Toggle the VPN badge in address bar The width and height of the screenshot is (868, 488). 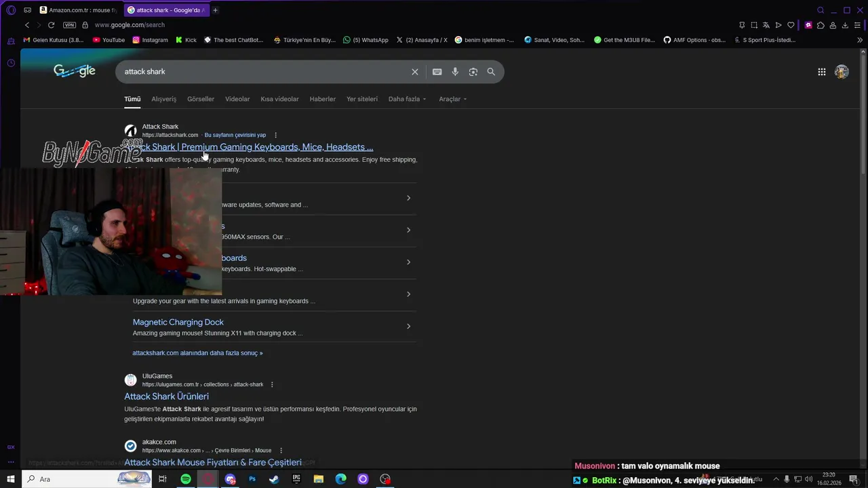tap(70, 25)
